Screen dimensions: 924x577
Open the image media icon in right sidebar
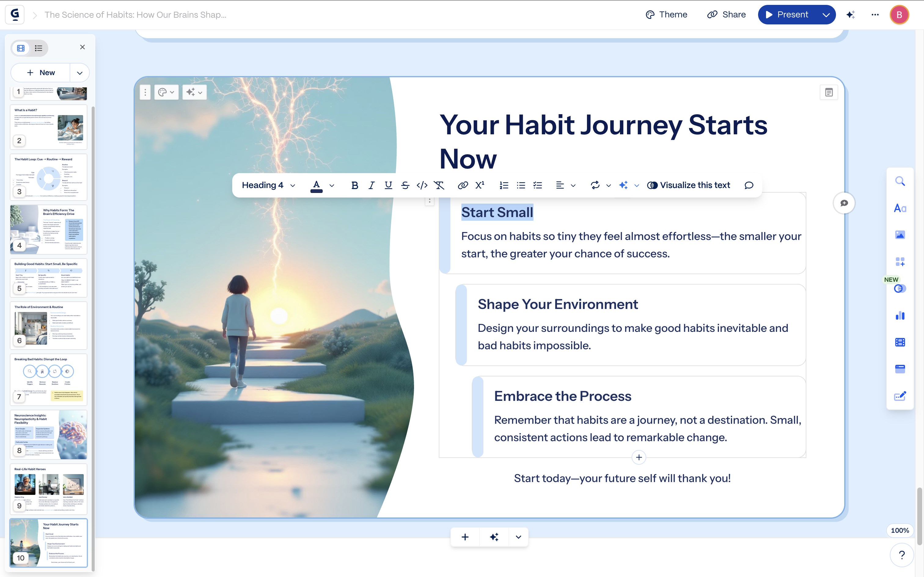[900, 235]
